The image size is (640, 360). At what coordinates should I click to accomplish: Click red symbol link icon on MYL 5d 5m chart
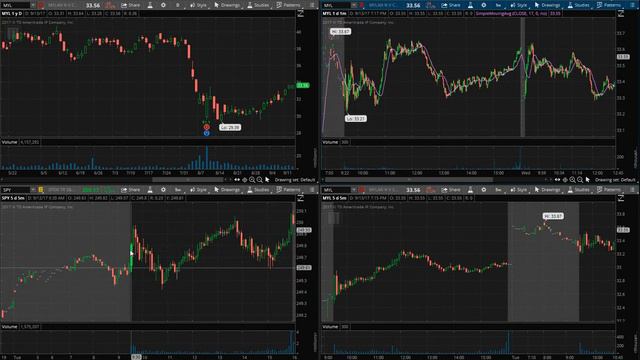click(x=361, y=190)
